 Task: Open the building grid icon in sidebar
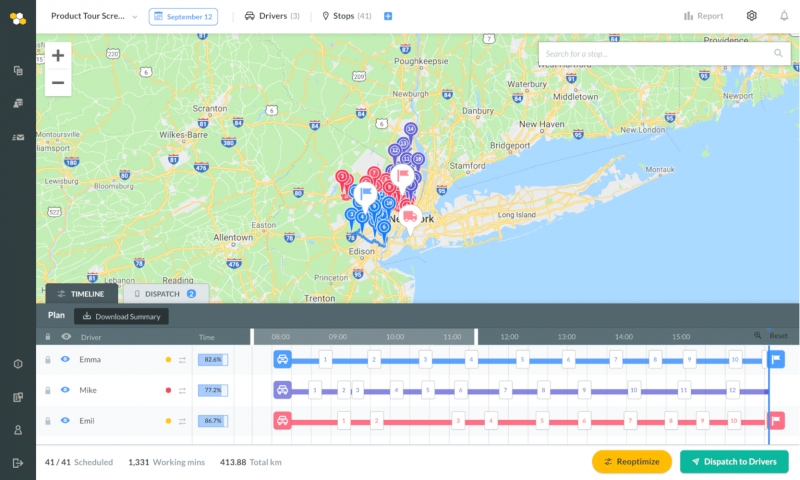[x=18, y=397]
